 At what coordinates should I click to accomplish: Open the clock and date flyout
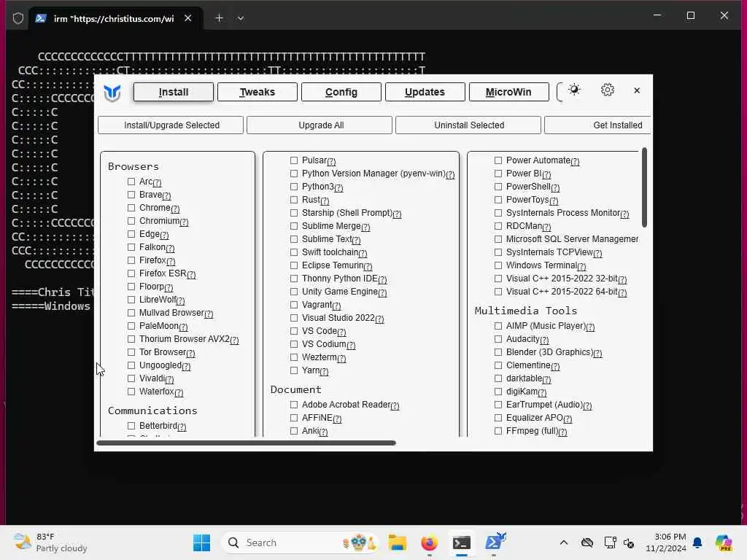pos(665,542)
